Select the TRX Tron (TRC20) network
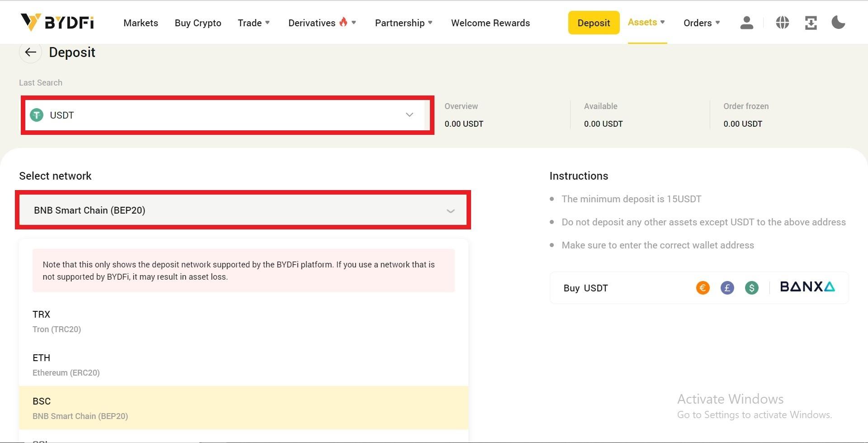 click(x=244, y=321)
